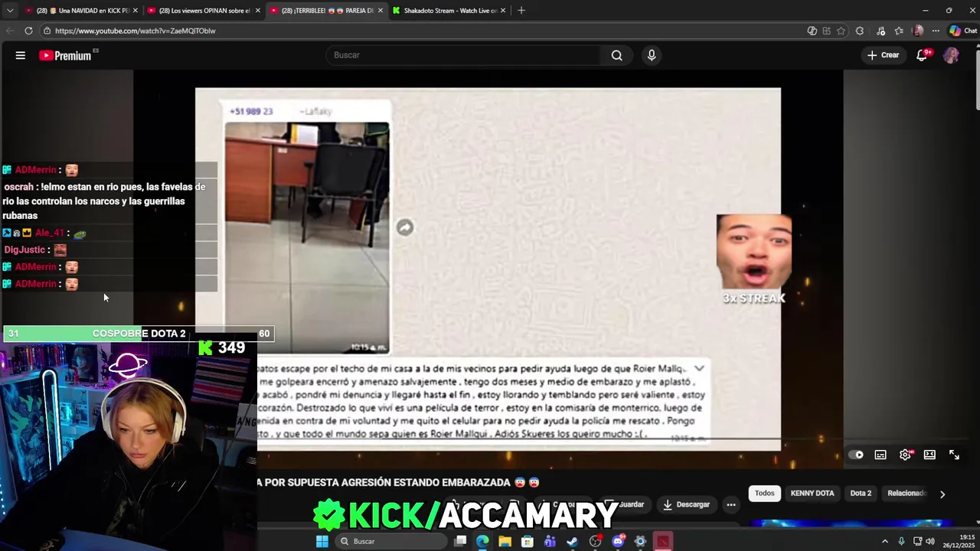Viewport: 980px width, 551px height.
Task: Open the Copilot Chat button in browser toolbar
Action: (964, 31)
